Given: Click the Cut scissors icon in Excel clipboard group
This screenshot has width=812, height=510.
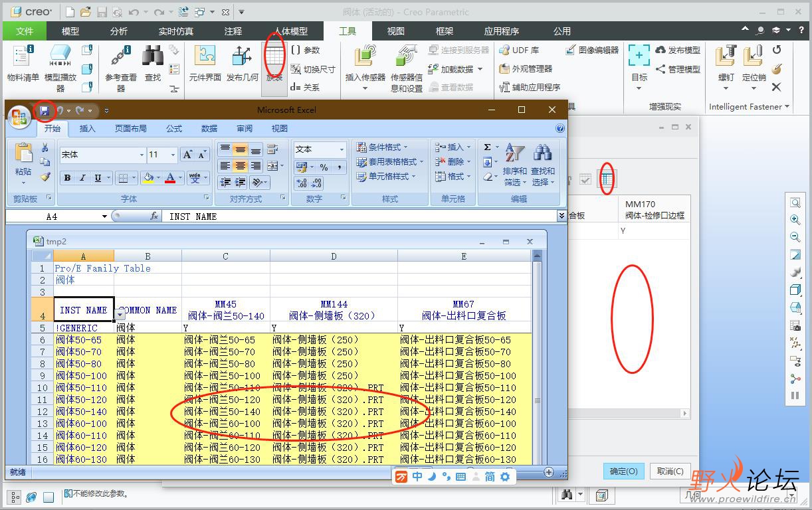Looking at the screenshot, I should (45, 147).
